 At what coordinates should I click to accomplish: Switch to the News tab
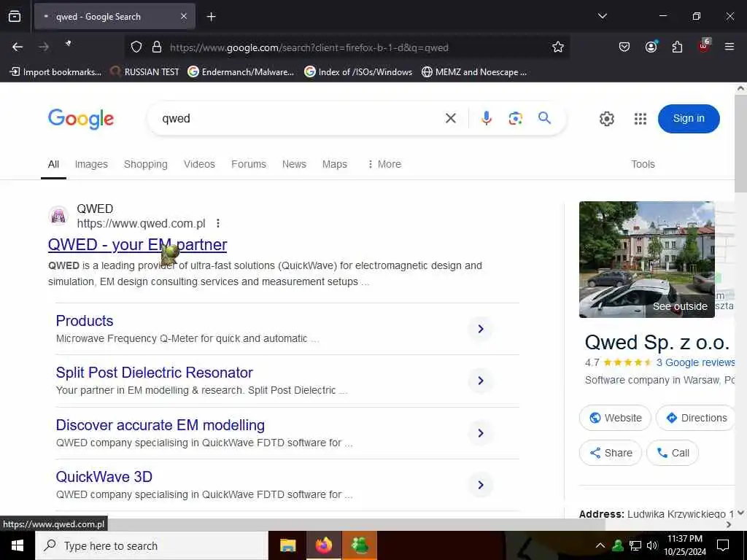pos(294,164)
